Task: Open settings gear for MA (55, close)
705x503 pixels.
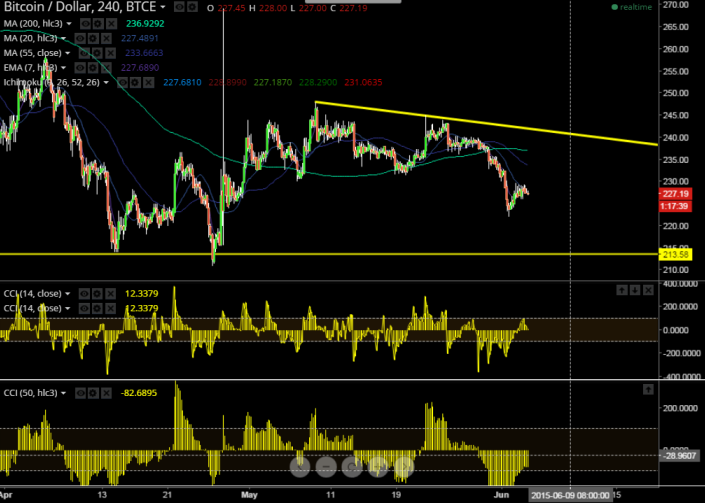Action: click(x=98, y=53)
